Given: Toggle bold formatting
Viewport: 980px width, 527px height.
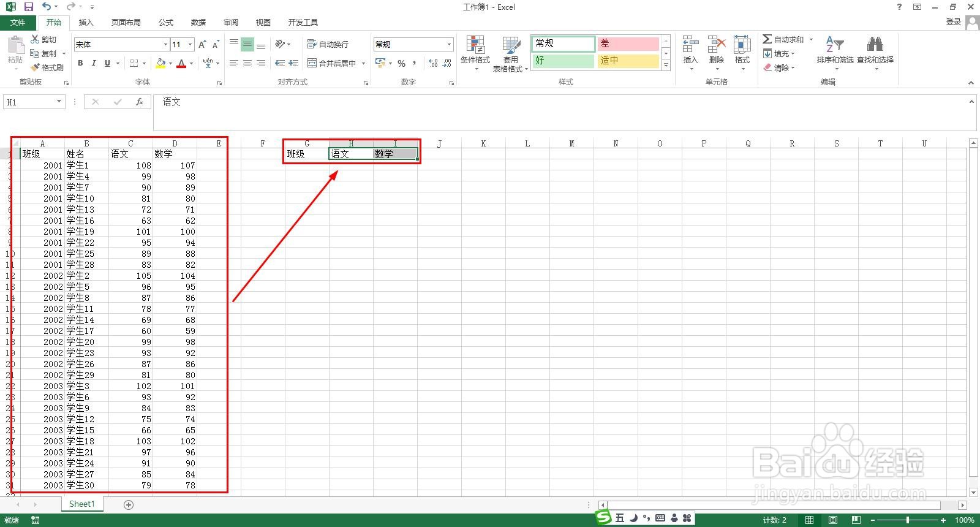Looking at the screenshot, I should point(80,63).
